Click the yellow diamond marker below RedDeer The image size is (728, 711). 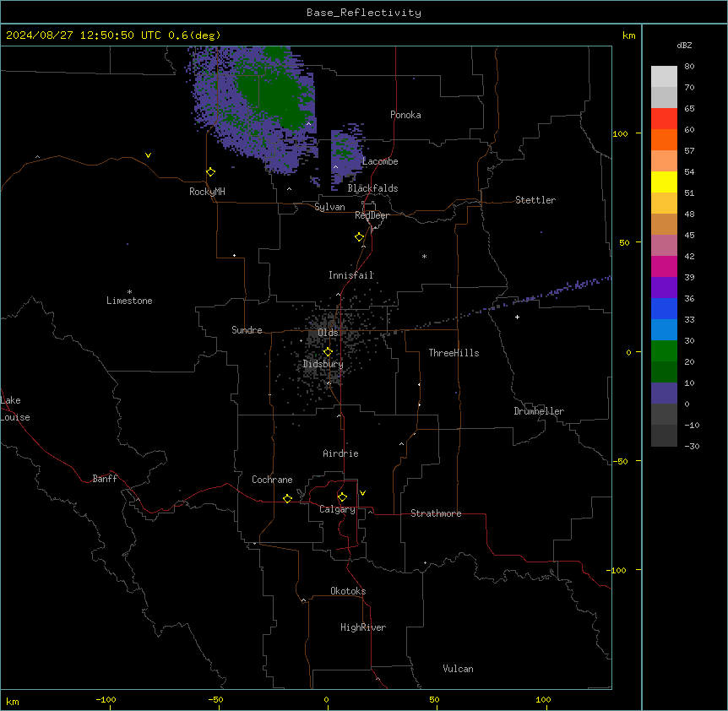coord(360,237)
